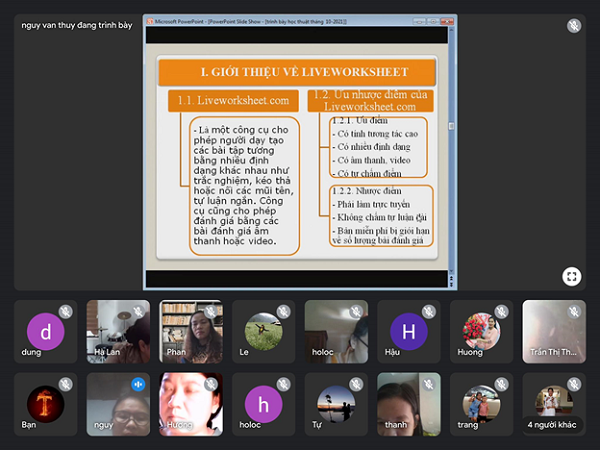
Task: Select thanh's video tile
Action: (x=409, y=404)
